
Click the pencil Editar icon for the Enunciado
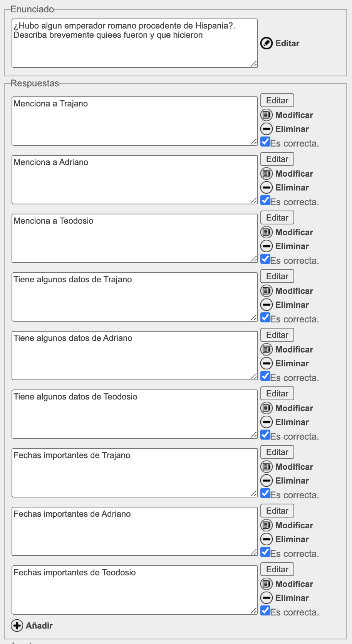[266, 43]
